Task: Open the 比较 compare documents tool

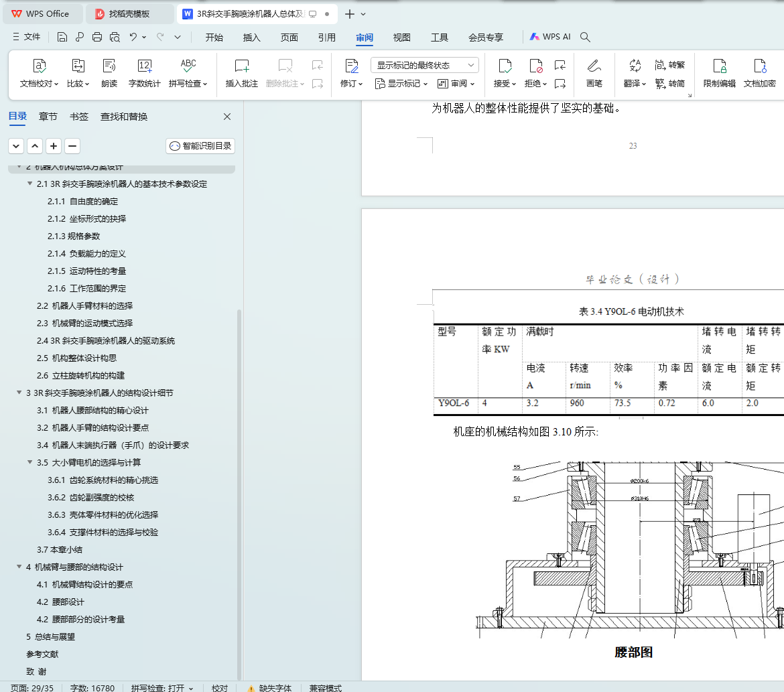Action: (x=78, y=73)
